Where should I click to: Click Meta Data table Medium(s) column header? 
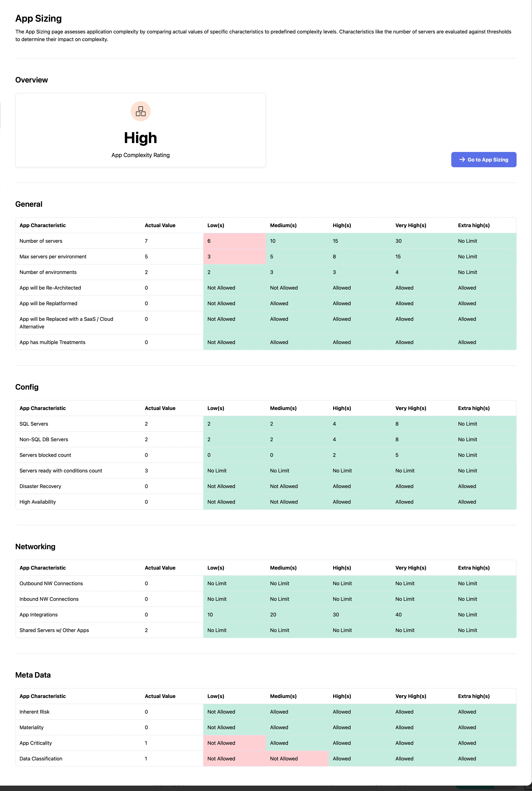click(x=283, y=696)
